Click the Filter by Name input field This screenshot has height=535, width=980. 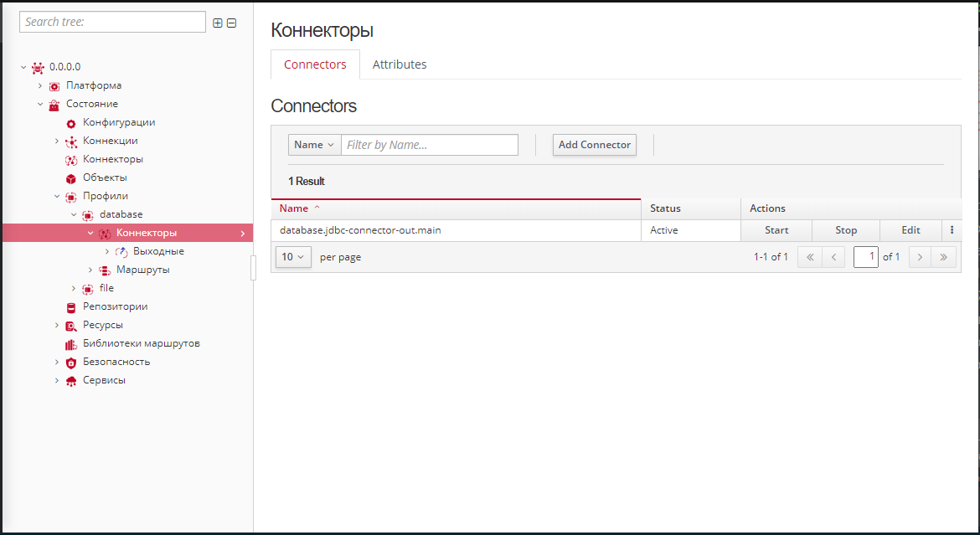pos(429,144)
